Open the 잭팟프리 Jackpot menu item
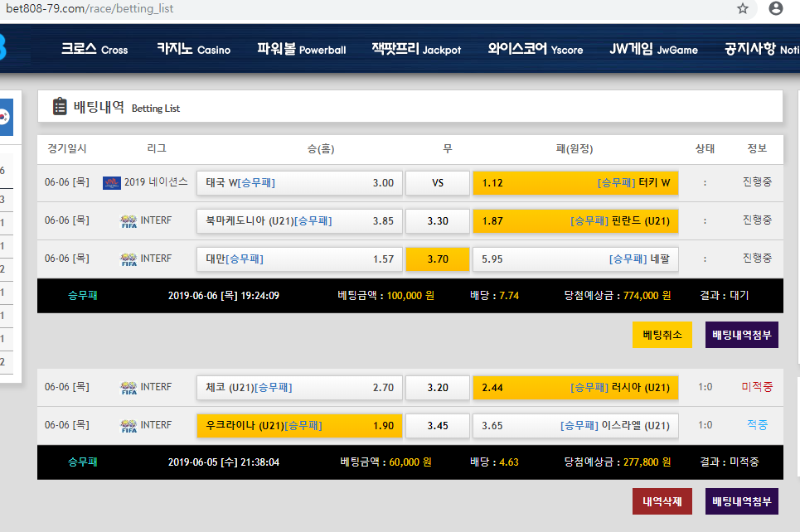The image size is (800, 532). [416, 49]
